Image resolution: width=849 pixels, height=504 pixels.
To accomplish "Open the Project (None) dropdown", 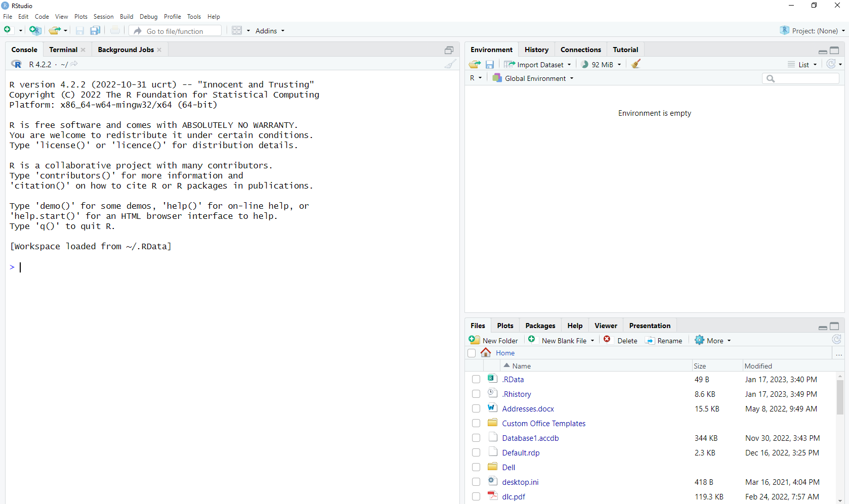I will click(x=812, y=31).
